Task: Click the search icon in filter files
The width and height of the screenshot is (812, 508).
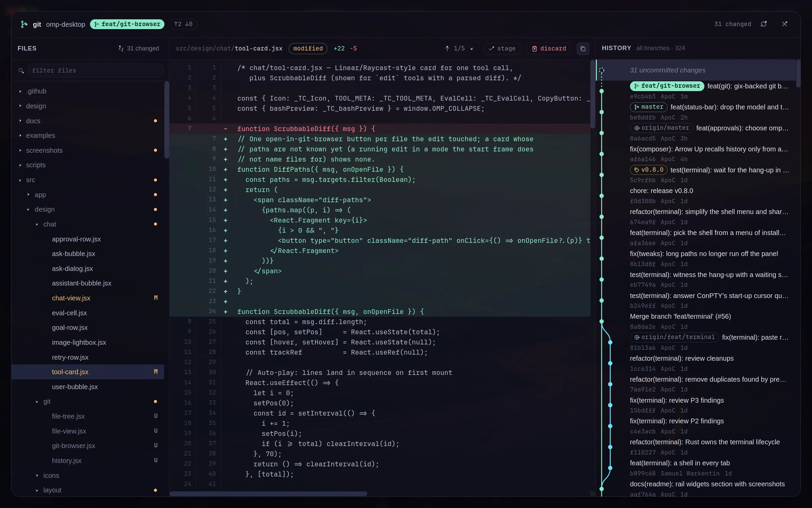Action: pyautogui.click(x=21, y=70)
